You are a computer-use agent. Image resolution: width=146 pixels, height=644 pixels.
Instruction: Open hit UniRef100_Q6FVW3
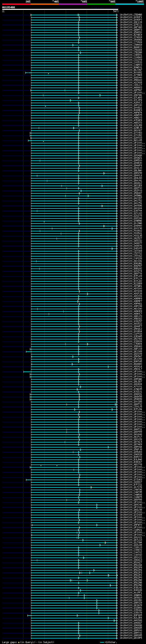tap(131, 27)
